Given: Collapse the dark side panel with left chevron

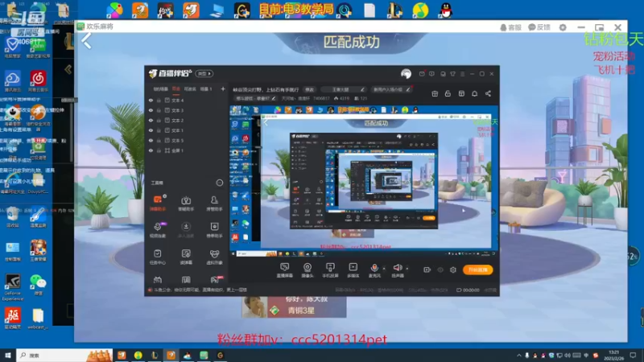Looking at the screenshot, I should click(x=68, y=69).
